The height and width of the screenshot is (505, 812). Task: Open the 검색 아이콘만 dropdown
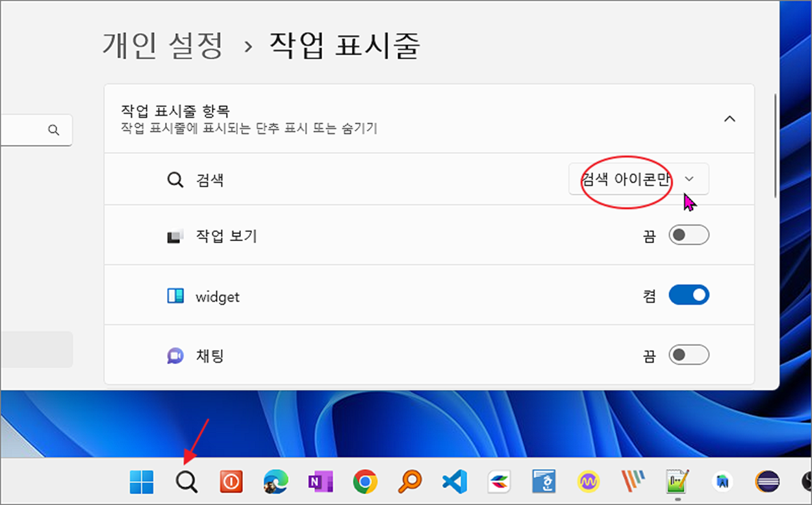point(639,179)
